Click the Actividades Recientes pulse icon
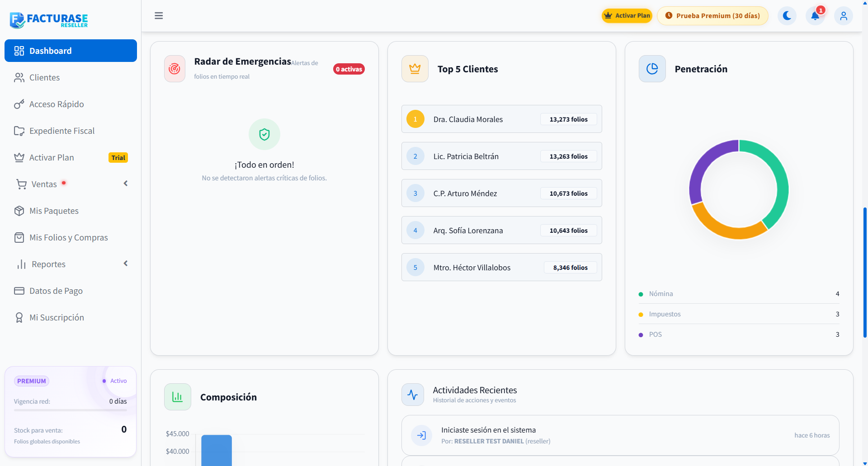 click(413, 395)
